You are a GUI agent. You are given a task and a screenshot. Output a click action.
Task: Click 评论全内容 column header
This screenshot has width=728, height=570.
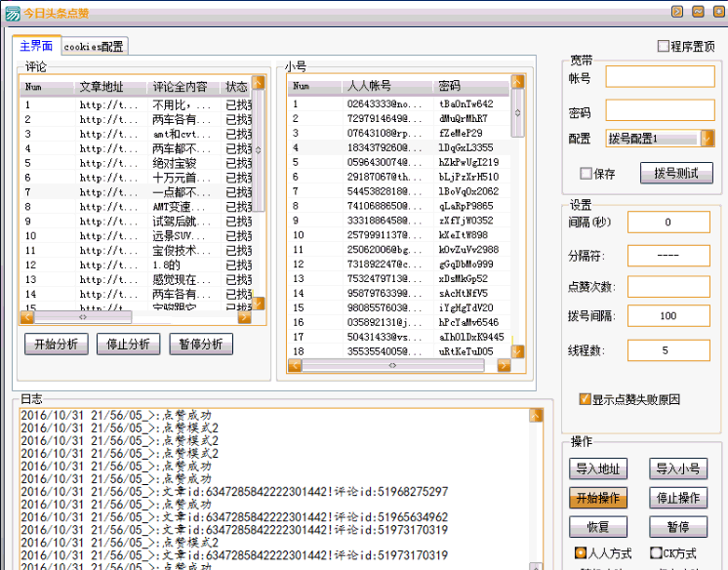coord(184,87)
